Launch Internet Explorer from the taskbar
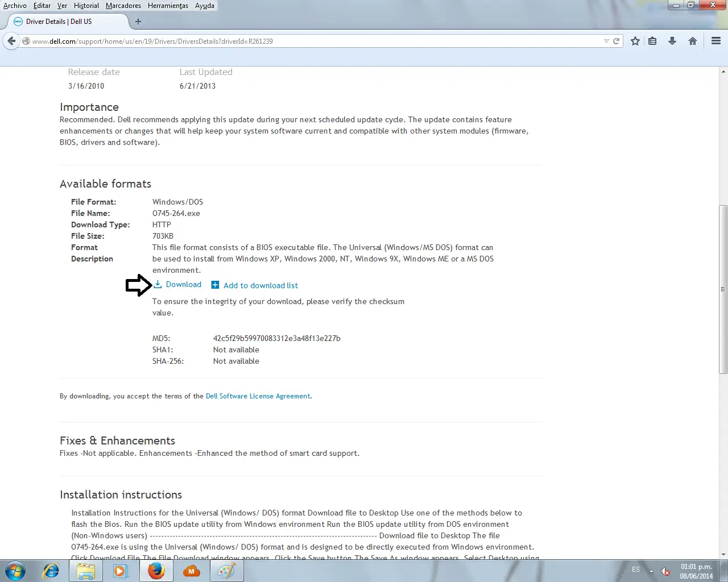Screen dimensions: 728x582 tap(51, 571)
